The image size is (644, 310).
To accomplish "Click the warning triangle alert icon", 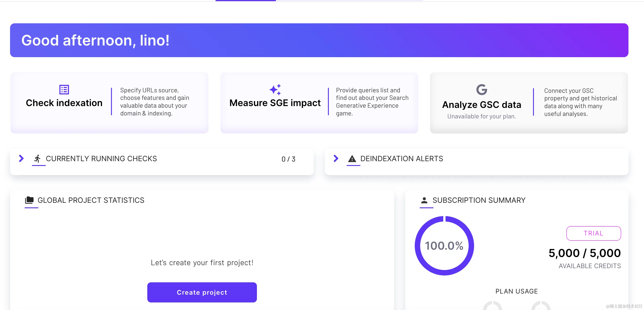I will (352, 159).
